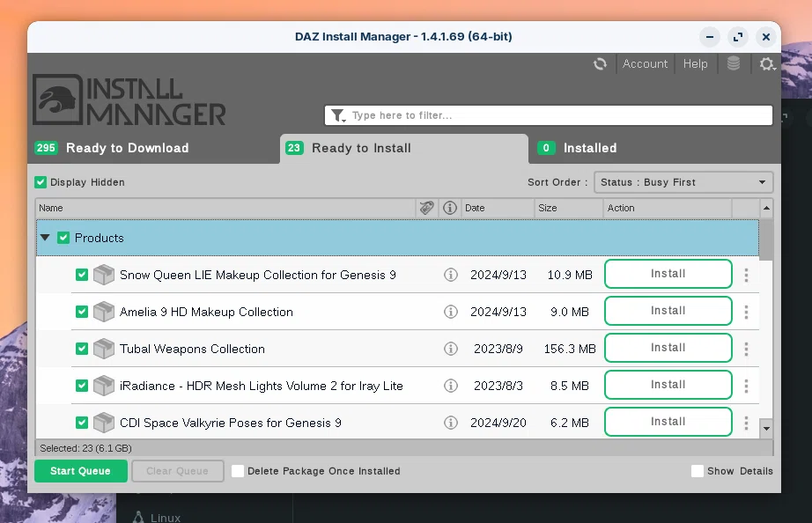Install Amelia 9 HD Makeup Collection
Image resolution: width=812 pixels, height=523 pixels.
point(668,311)
